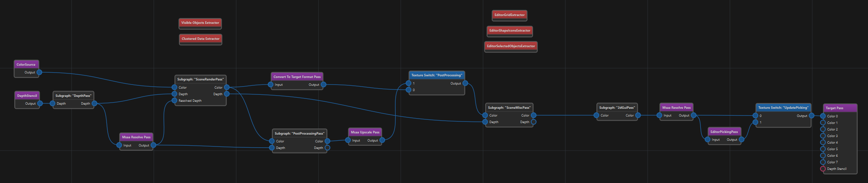Image resolution: width=868 pixels, height=183 pixels.
Task: Click Target Pass Depth Stencil pin
Action: coord(823,169)
